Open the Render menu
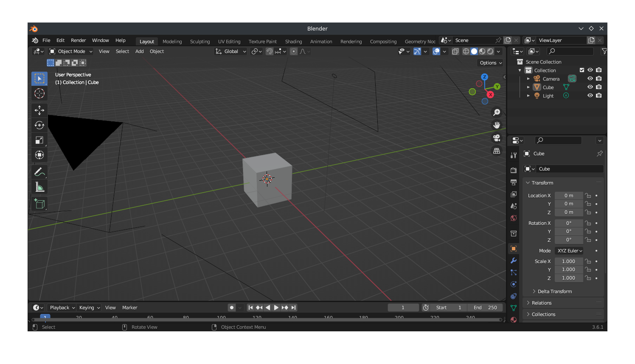Image resolution: width=635 pixels, height=364 pixels. [79, 40]
